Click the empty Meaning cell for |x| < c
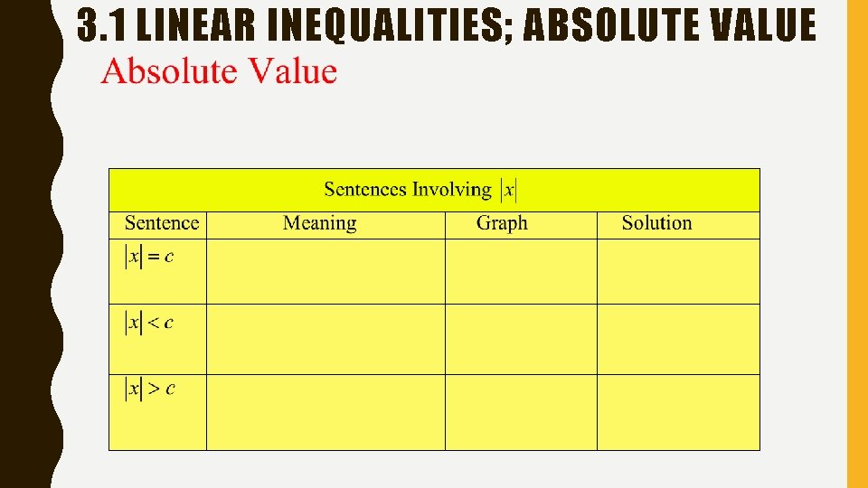 coord(326,339)
